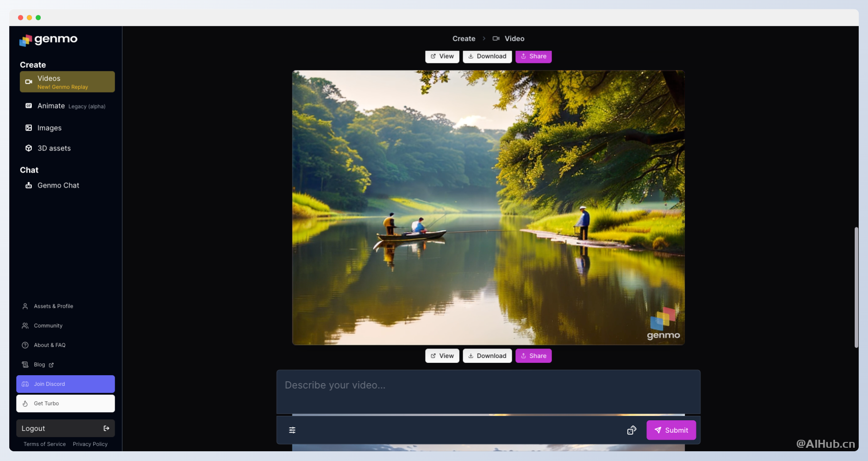Join Discord from the sidebar

click(65, 384)
